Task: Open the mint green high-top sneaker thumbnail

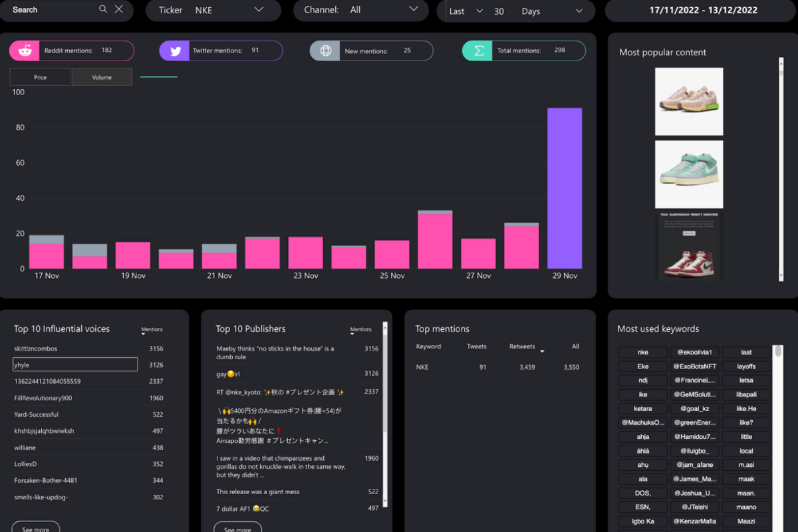Action: 689,174
